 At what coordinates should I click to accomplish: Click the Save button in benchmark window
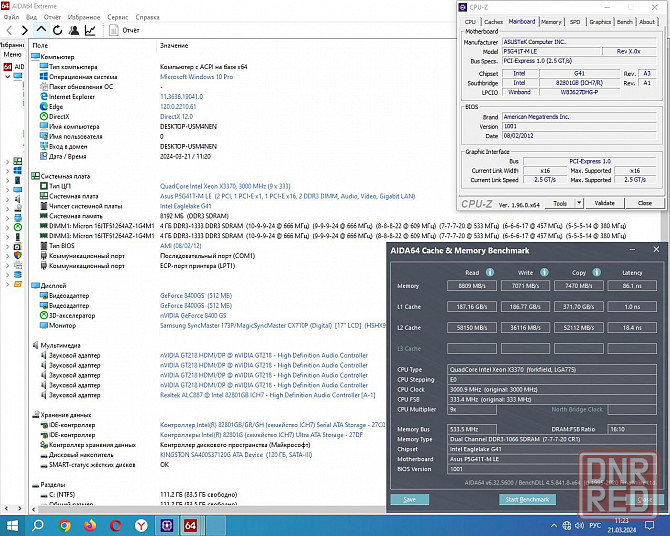click(x=410, y=499)
